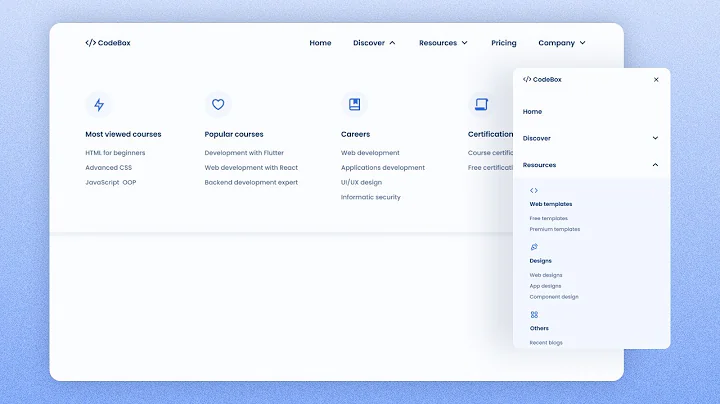Collapse Resources chevron in mobile menu

coord(655,165)
